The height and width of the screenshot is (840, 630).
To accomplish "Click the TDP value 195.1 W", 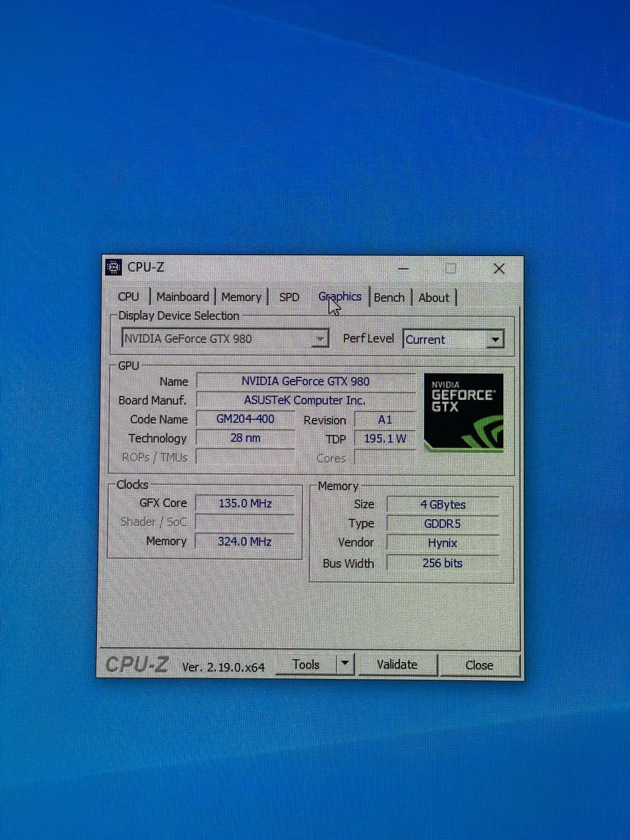I will coord(385,438).
